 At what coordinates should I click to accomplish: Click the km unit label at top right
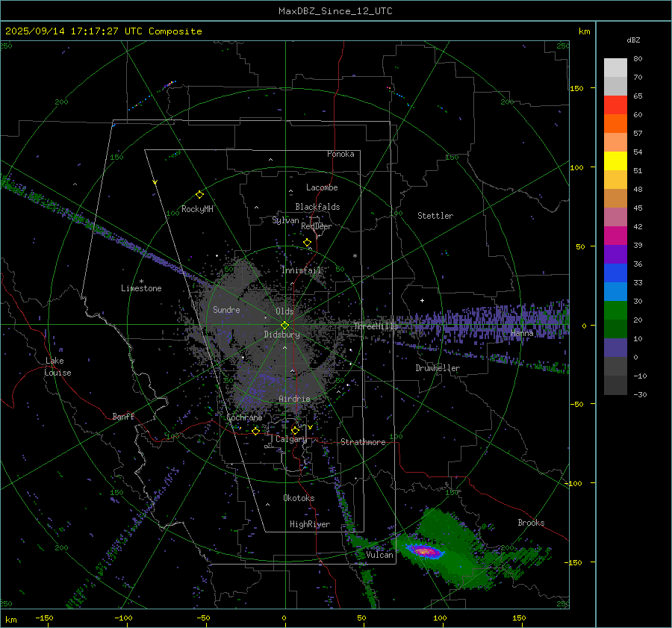tap(584, 31)
